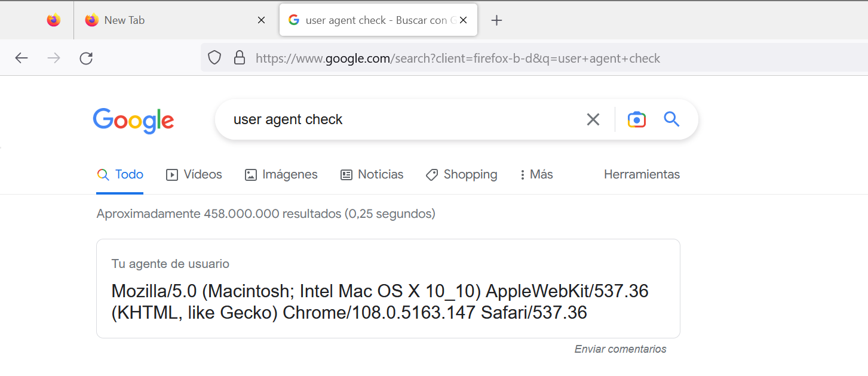Viewport: 868px width, 376px height.
Task: Close the New Tab tab
Action: point(261,20)
